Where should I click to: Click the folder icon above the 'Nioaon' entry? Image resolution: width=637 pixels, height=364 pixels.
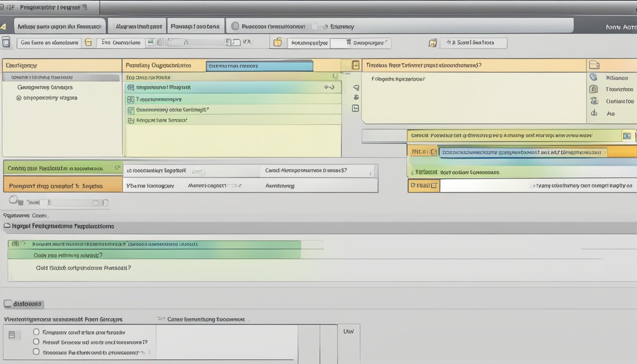[x=594, y=65]
